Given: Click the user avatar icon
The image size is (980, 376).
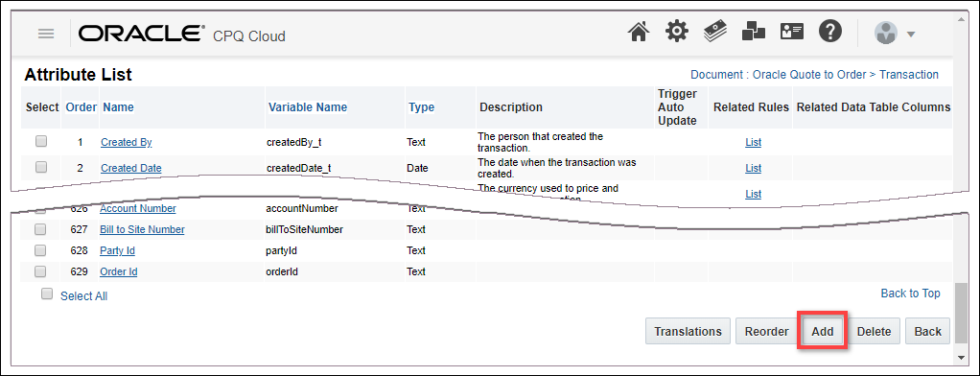Looking at the screenshot, I should click(886, 34).
